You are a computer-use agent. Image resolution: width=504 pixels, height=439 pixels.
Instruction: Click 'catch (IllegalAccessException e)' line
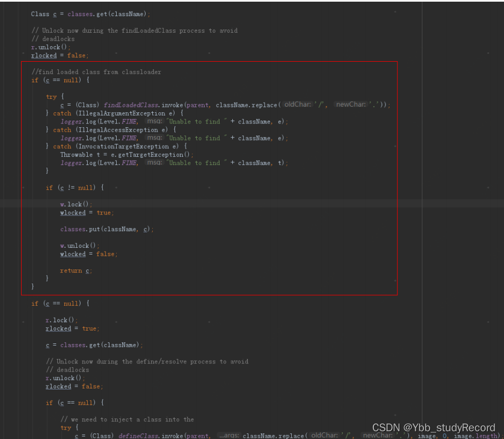[x=111, y=130]
